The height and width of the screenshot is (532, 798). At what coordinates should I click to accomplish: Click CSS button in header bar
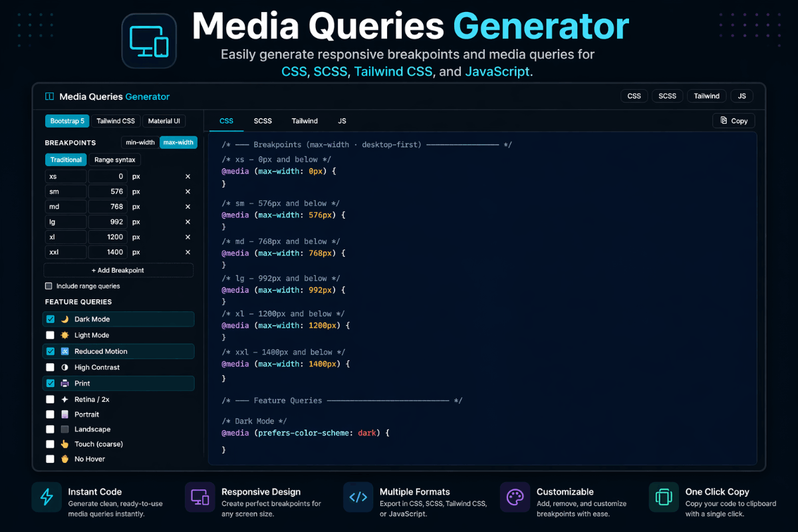(x=634, y=96)
